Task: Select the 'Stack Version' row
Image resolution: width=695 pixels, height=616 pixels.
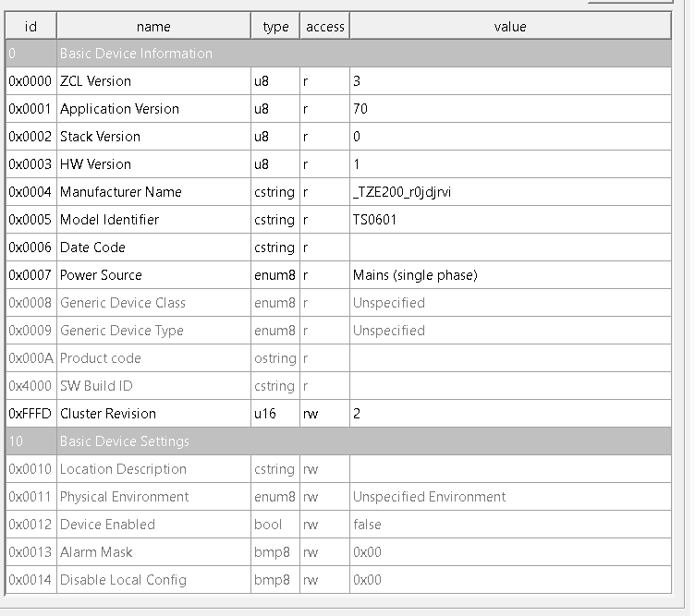Action: (x=338, y=137)
